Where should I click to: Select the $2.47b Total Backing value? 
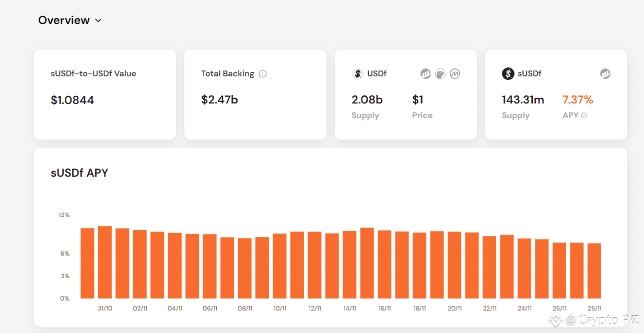click(x=219, y=100)
